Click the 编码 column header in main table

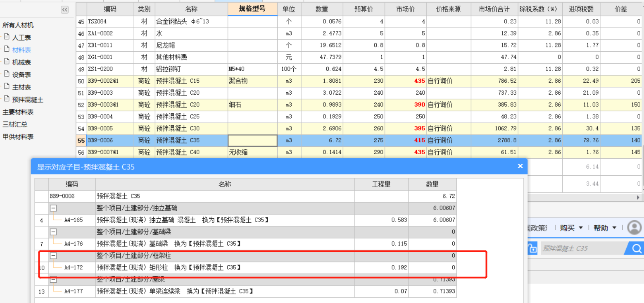[x=110, y=9]
